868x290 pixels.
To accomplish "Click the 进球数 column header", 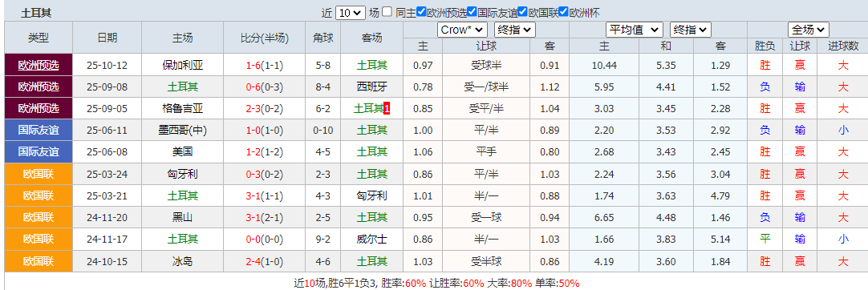I will coord(843,46).
